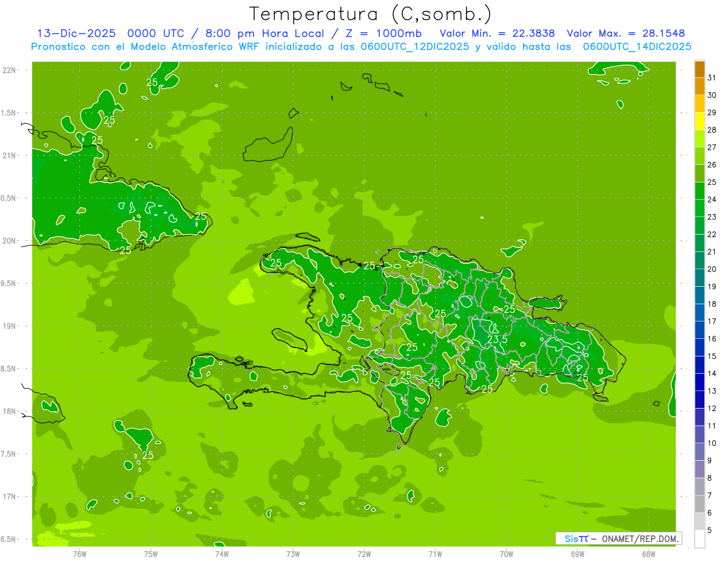Click the "19N" latitude axis label

tap(9, 326)
